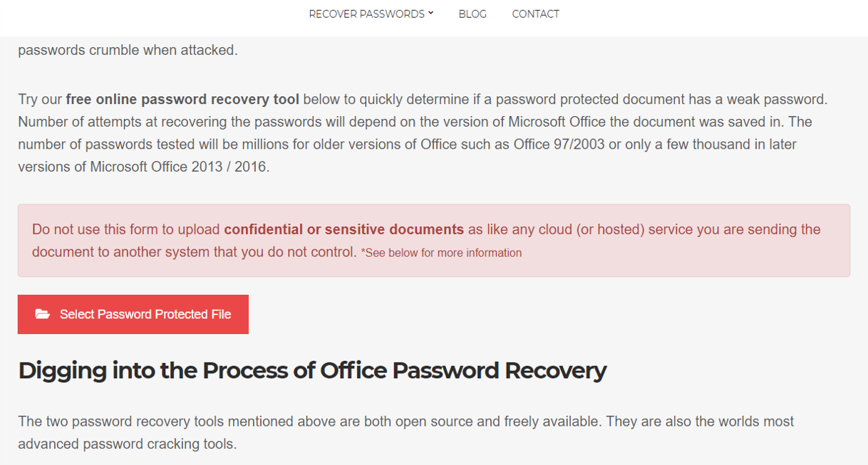868x465 pixels.
Task: Click the "Microsoft Office 2013 / 2016" text
Action: pos(180,167)
